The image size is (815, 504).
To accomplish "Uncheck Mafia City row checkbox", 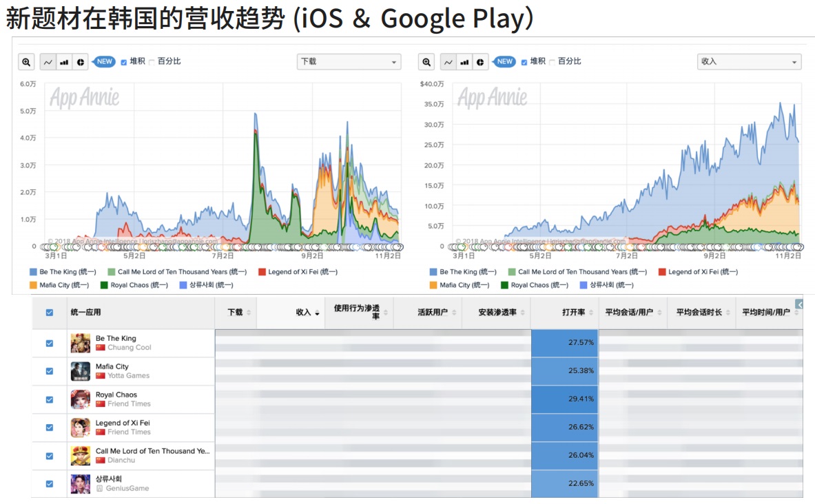I will click(50, 372).
